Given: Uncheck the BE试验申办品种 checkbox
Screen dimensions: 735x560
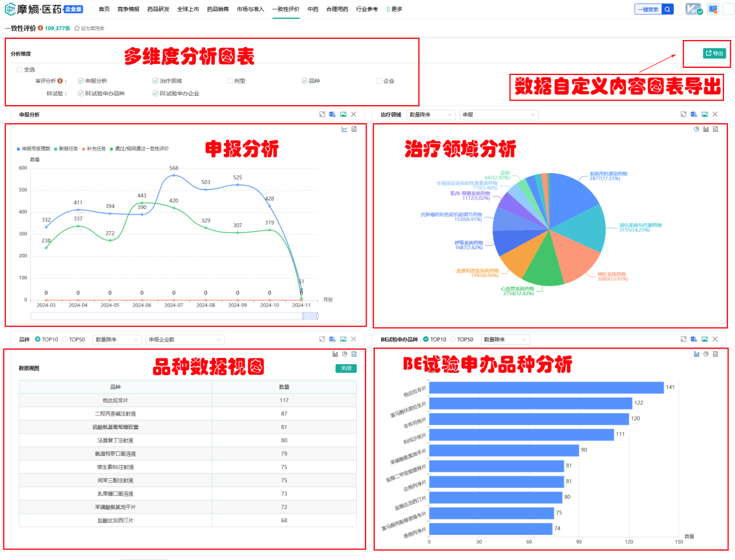Looking at the screenshot, I should 81,94.
